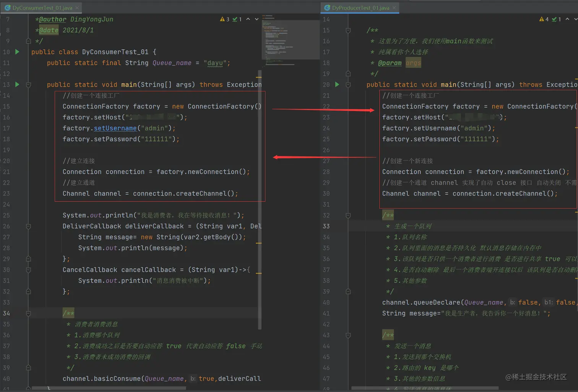The image size is (578, 392).
Task: Run producer main method gutter arrow
Action: point(337,84)
